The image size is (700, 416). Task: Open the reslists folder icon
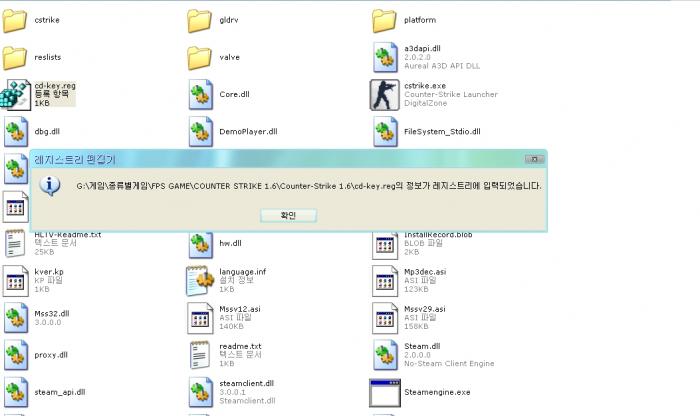click(x=15, y=58)
